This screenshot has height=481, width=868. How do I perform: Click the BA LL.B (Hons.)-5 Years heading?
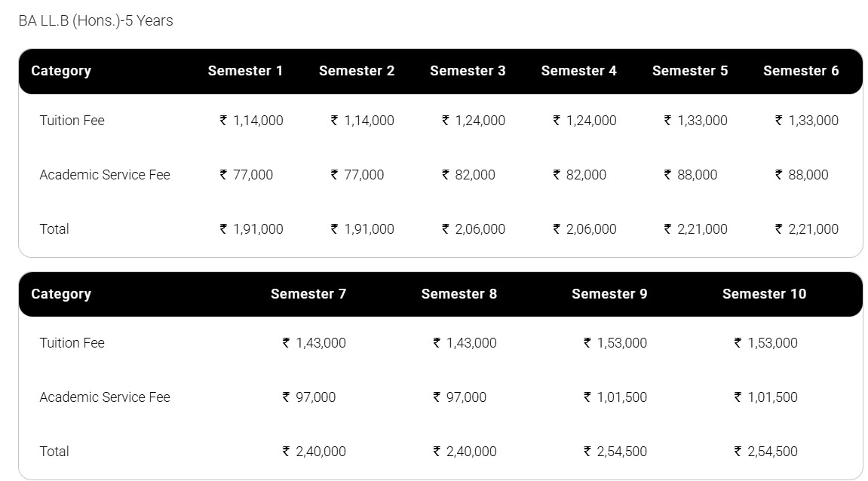(x=96, y=21)
